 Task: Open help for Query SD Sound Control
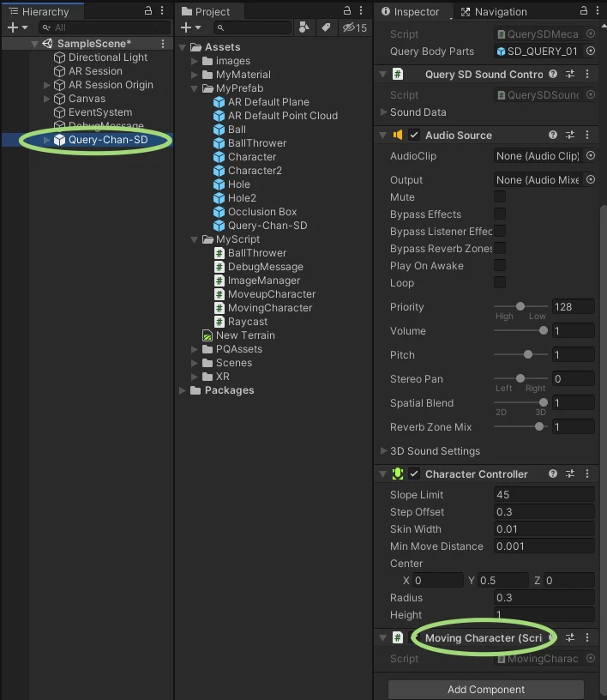click(553, 74)
